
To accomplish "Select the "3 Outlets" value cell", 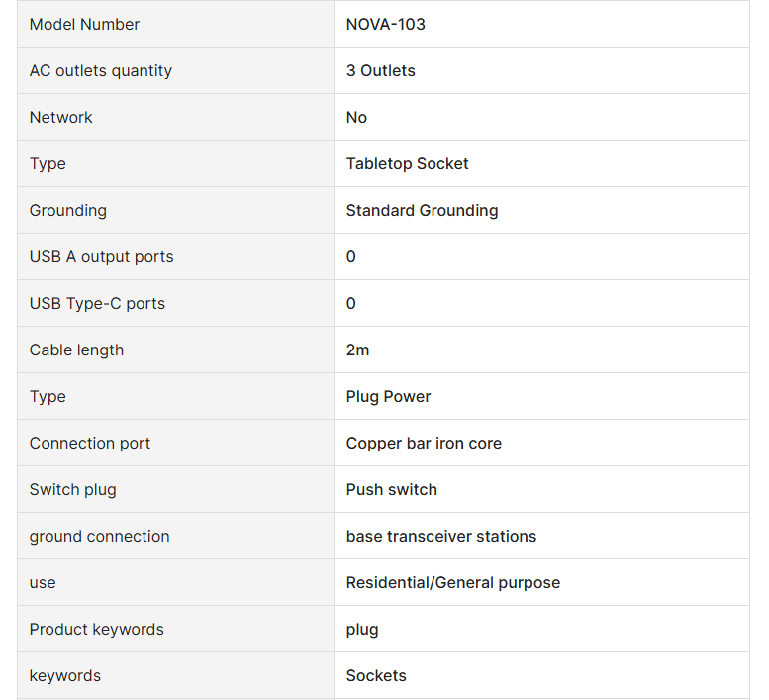I will pyautogui.click(x=381, y=70).
